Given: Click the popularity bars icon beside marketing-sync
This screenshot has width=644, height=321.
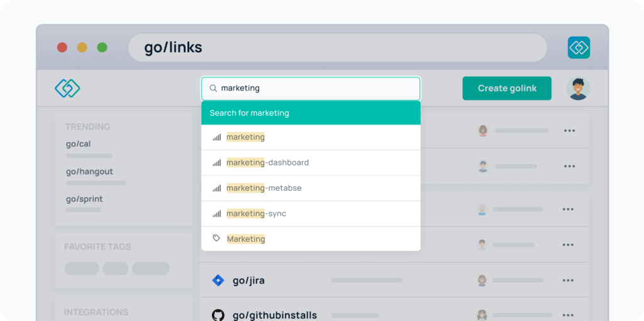Looking at the screenshot, I should pyautogui.click(x=216, y=213).
